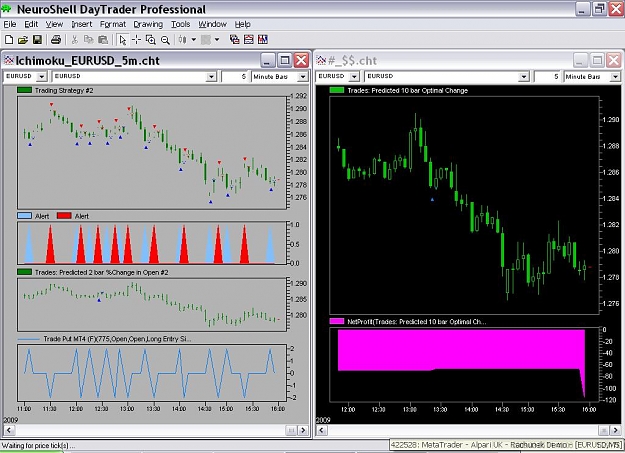Save chart with the floppy disk icon
The image size is (625, 453).
(37, 39)
